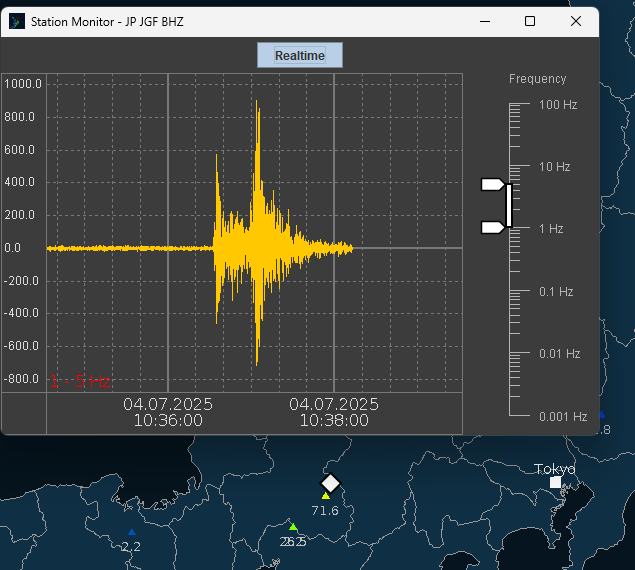This screenshot has height=570, width=635.
Task: Click the 0.1 Hz frequency scale label
Action: tap(556, 292)
